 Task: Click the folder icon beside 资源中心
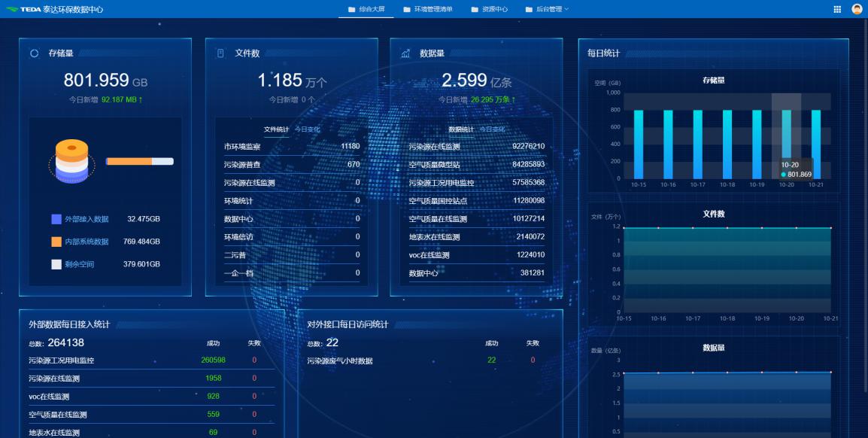pos(474,10)
